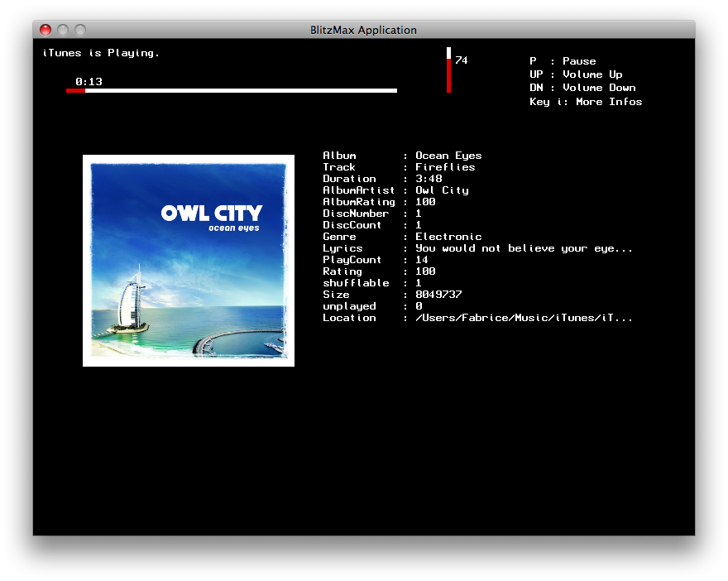Click the "iTunes is Playing." status text
Viewport: 728px width, 581px height.
[101, 53]
